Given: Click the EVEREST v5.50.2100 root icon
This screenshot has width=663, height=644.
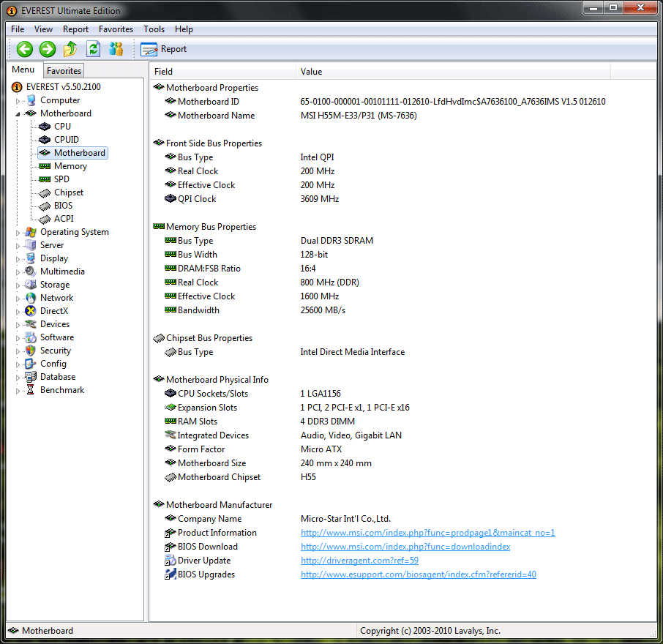Looking at the screenshot, I should tap(17, 87).
